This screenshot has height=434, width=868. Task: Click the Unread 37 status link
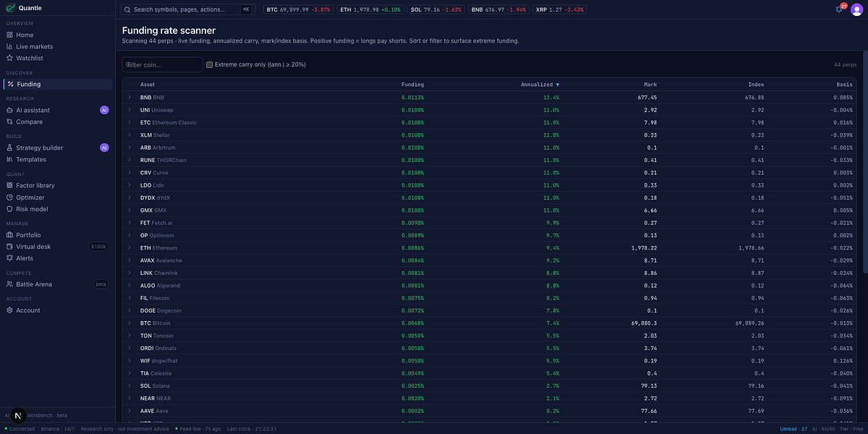click(x=793, y=429)
